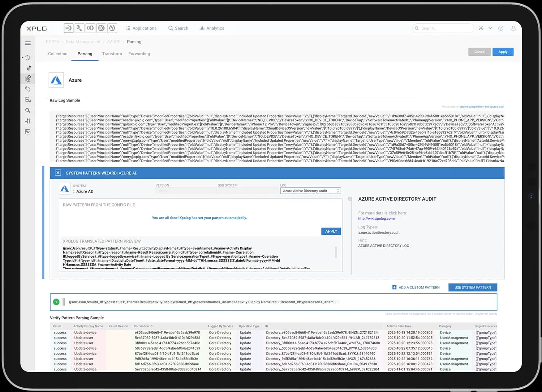Click second top toolbar app icon
This screenshot has width=542, height=392.
tap(79, 28)
